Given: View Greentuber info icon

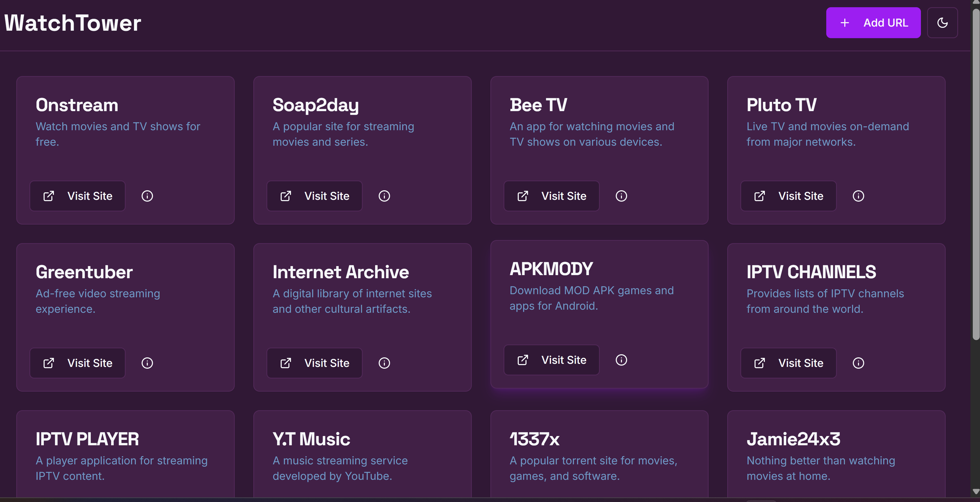Looking at the screenshot, I should pos(147,363).
